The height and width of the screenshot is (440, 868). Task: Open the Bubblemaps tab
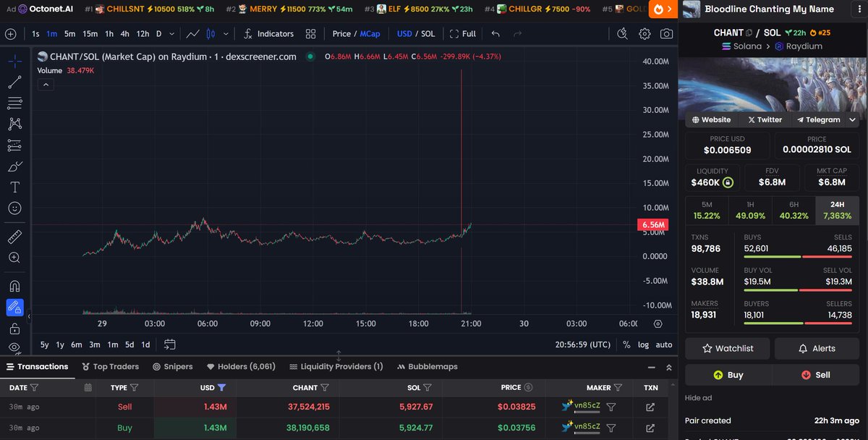tap(427, 367)
